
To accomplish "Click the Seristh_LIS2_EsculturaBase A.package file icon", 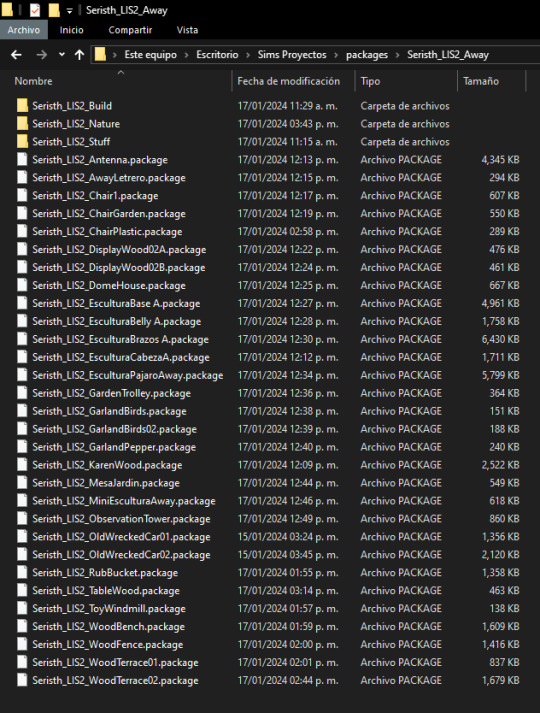I will pos(22,303).
